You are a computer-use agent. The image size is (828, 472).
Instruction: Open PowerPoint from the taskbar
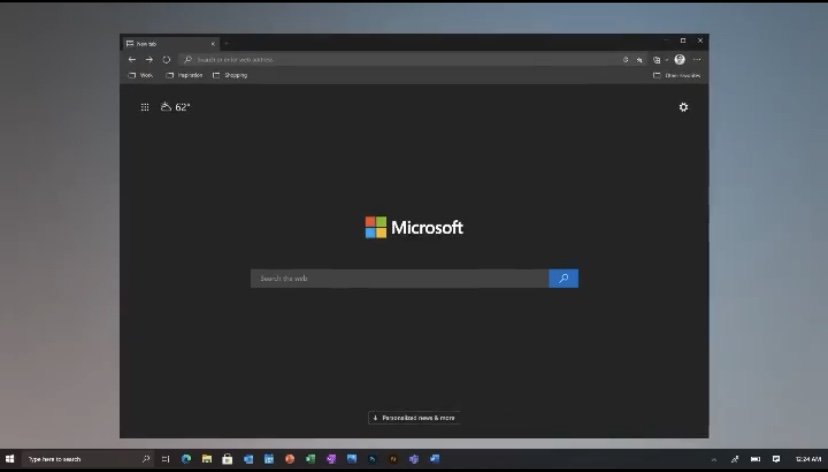(289, 459)
